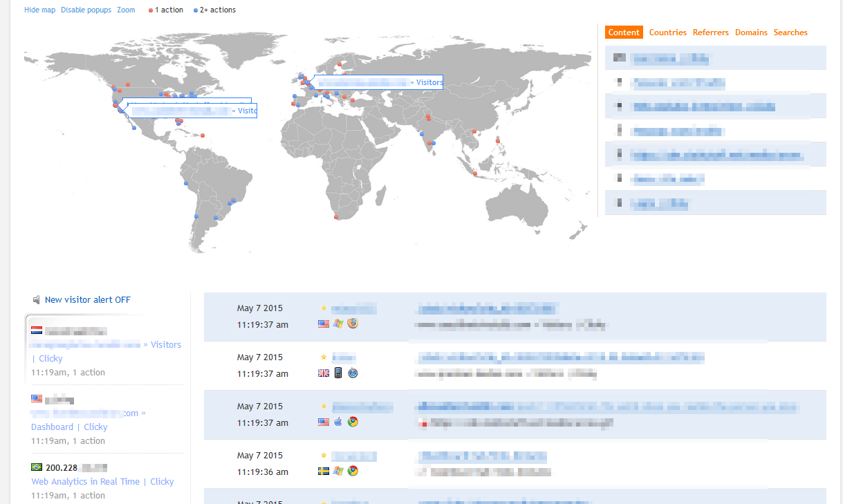843x504 pixels.
Task: Disable popups on the map
Action: (86, 10)
